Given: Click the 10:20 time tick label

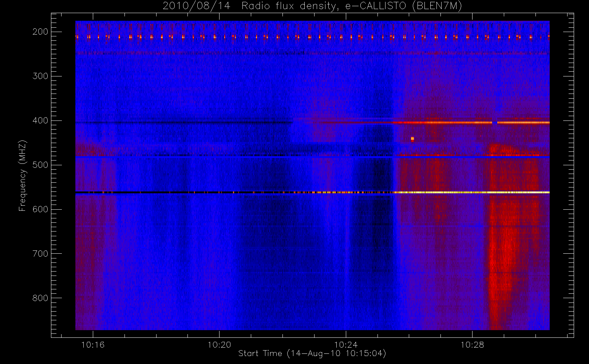Looking at the screenshot, I should [x=220, y=345].
